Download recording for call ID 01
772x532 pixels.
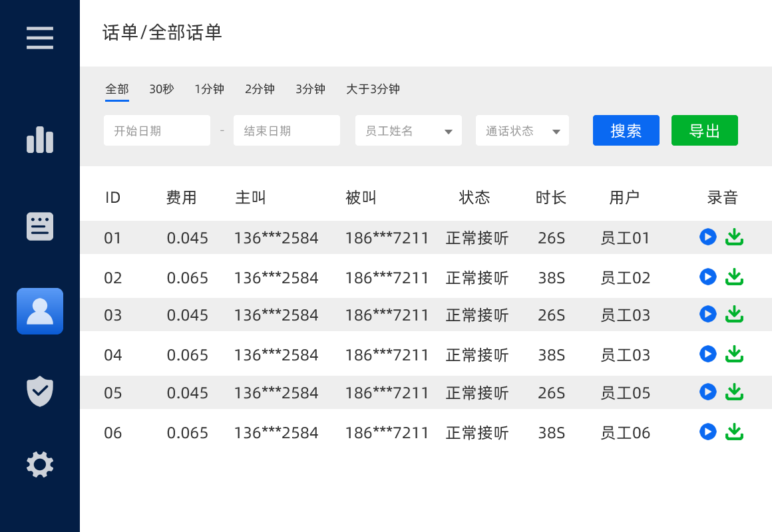[x=734, y=237]
